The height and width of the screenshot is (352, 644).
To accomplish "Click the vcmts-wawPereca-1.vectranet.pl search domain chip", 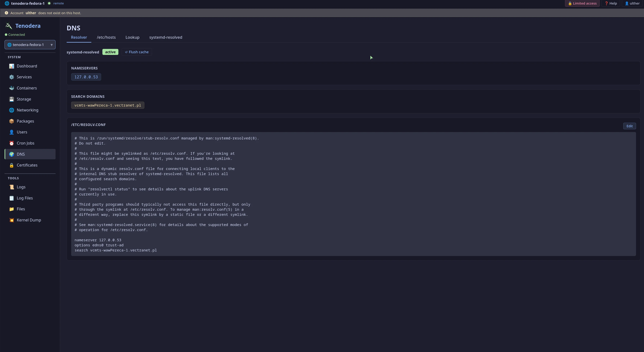I will (108, 105).
